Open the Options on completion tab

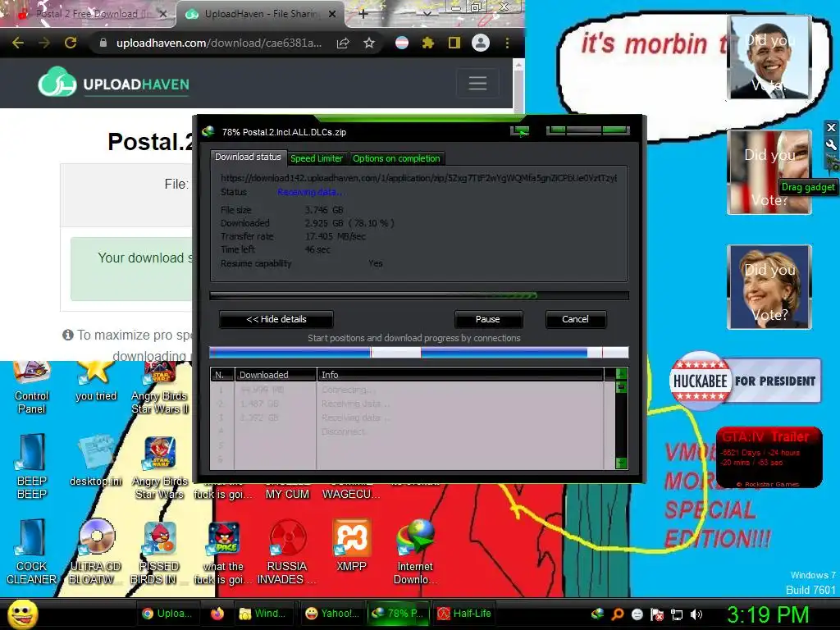click(396, 158)
